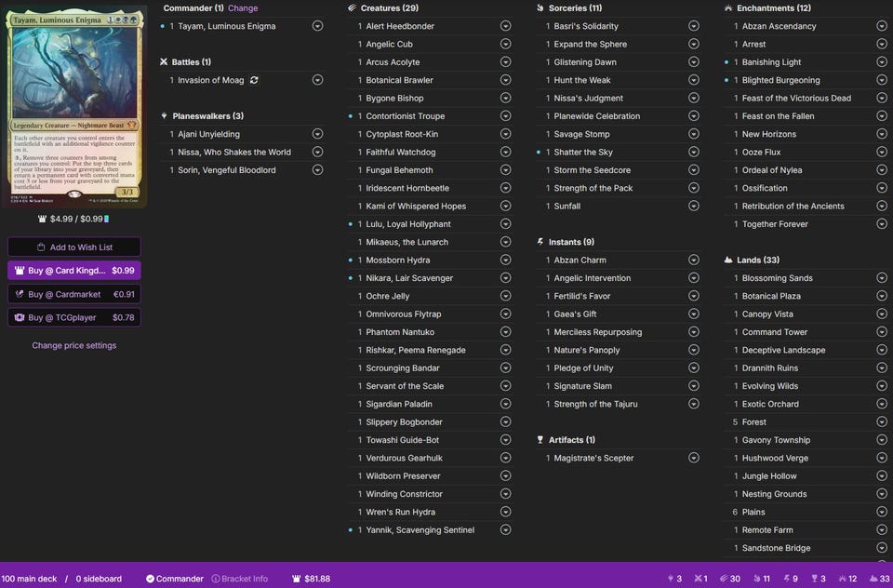Click the Lands section mountain icon
Image resolution: width=893 pixels, height=588 pixels.
(727, 260)
